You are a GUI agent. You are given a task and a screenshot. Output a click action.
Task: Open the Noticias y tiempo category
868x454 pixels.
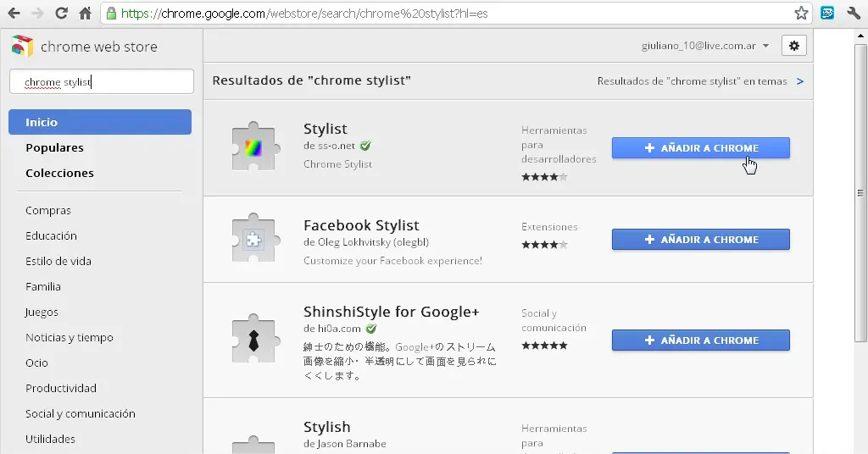click(70, 338)
